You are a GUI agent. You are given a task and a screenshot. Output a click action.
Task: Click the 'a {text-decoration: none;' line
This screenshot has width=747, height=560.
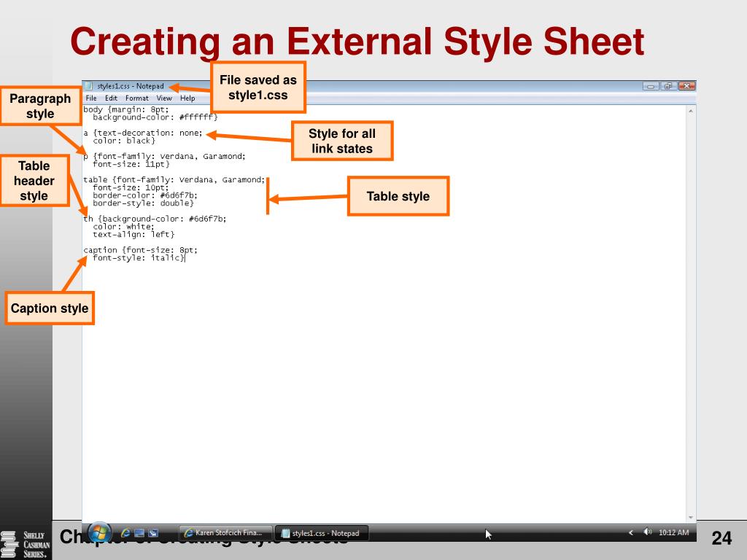coord(143,133)
